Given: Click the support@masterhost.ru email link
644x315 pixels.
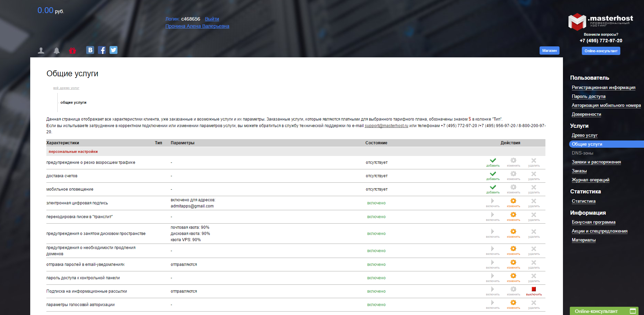Looking at the screenshot, I should point(386,126).
